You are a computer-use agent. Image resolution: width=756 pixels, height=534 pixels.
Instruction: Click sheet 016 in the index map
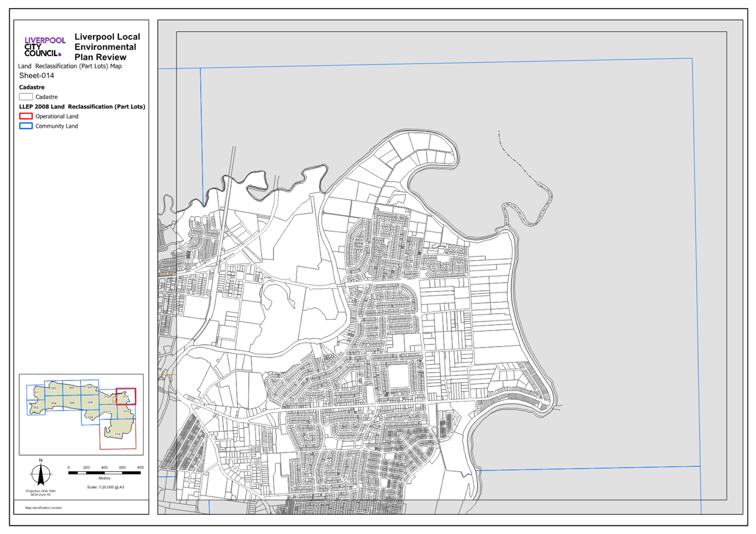point(118,435)
